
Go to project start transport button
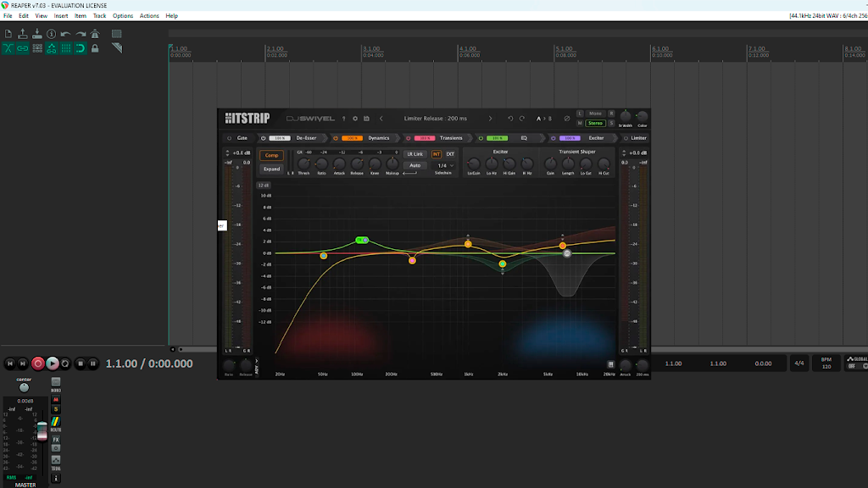[x=10, y=363]
